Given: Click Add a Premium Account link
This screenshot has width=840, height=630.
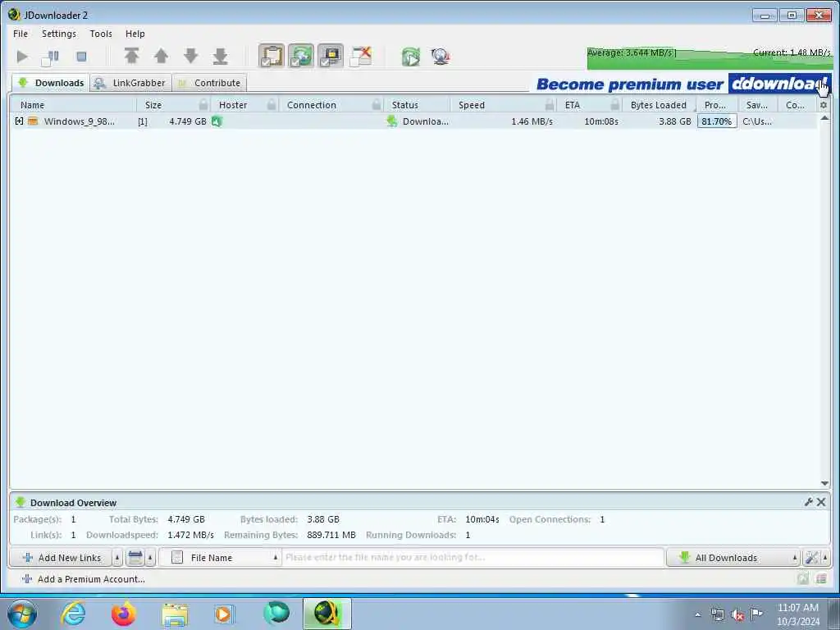Looking at the screenshot, I should point(84,579).
